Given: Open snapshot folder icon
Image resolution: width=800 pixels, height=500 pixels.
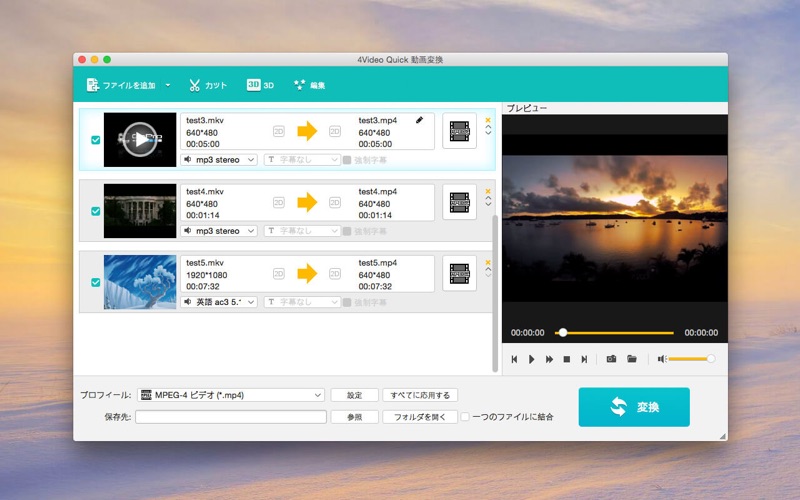Looking at the screenshot, I should point(632,359).
